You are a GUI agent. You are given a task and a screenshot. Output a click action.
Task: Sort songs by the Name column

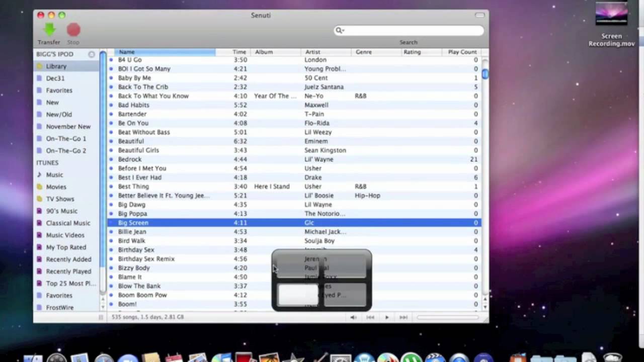165,52
